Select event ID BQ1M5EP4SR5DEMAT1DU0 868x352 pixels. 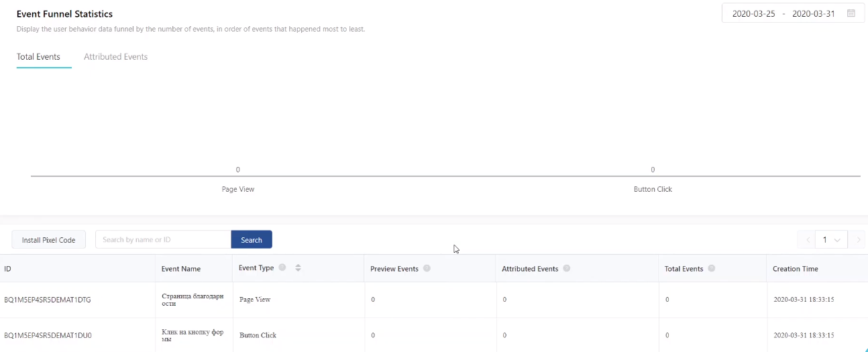tap(48, 335)
